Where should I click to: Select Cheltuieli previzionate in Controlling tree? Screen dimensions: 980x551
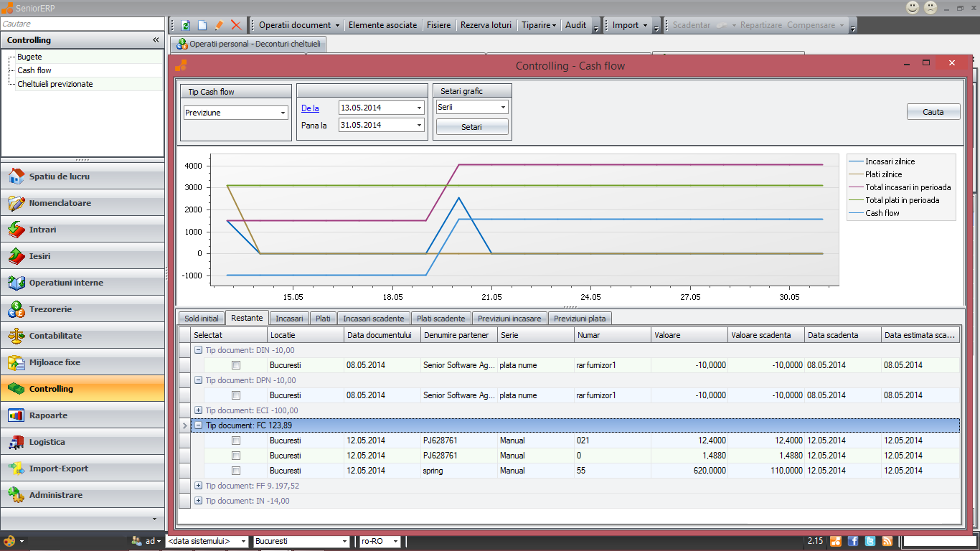click(55, 84)
